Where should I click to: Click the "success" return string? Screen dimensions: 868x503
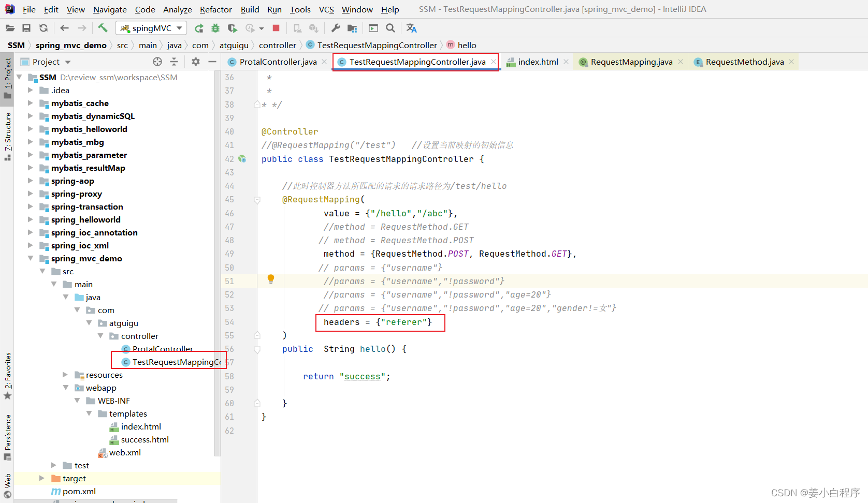click(x=363, y=376)
